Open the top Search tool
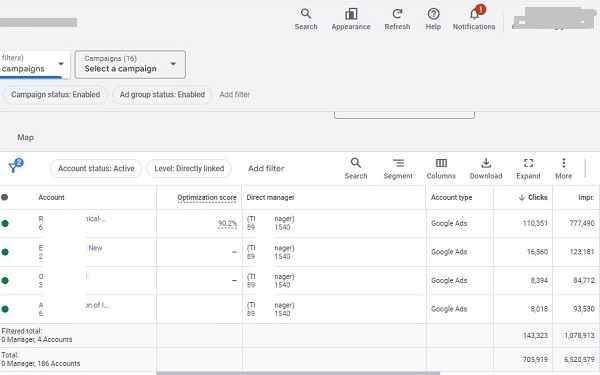600x375 pixels. coord(306,19)
